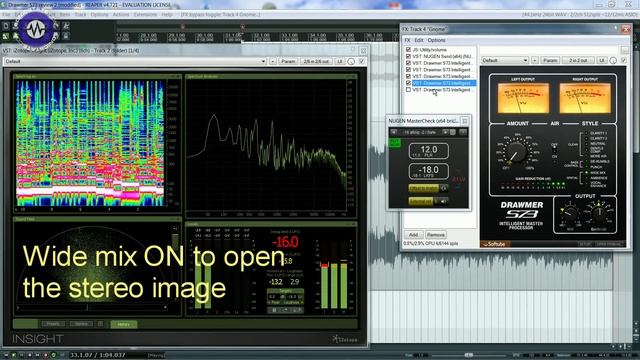Click the plus button beside FX chain preset dropdown
This screenshot has height=360, width=640.
pyautogui.click(x=535, y=60)
